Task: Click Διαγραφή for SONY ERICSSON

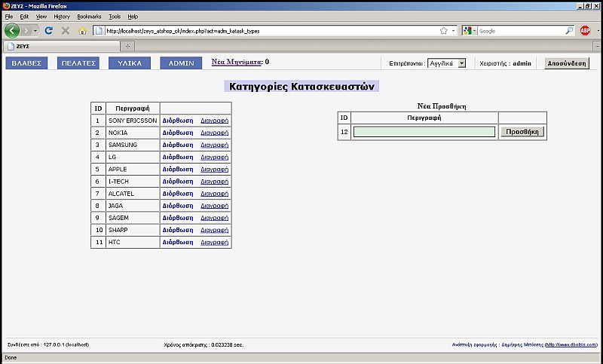Action: point(215,121)
